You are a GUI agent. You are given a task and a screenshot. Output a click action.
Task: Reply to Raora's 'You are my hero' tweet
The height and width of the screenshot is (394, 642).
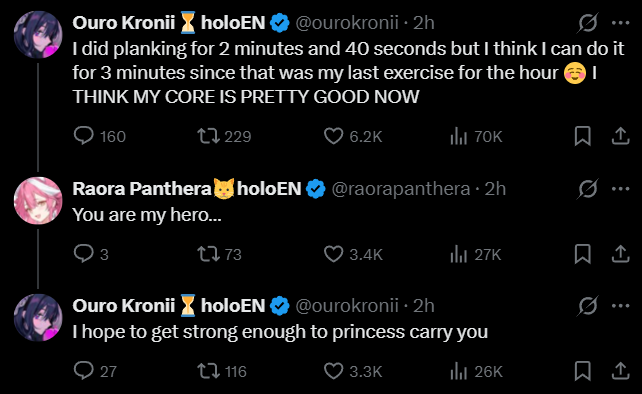click(x=84, y=254)
